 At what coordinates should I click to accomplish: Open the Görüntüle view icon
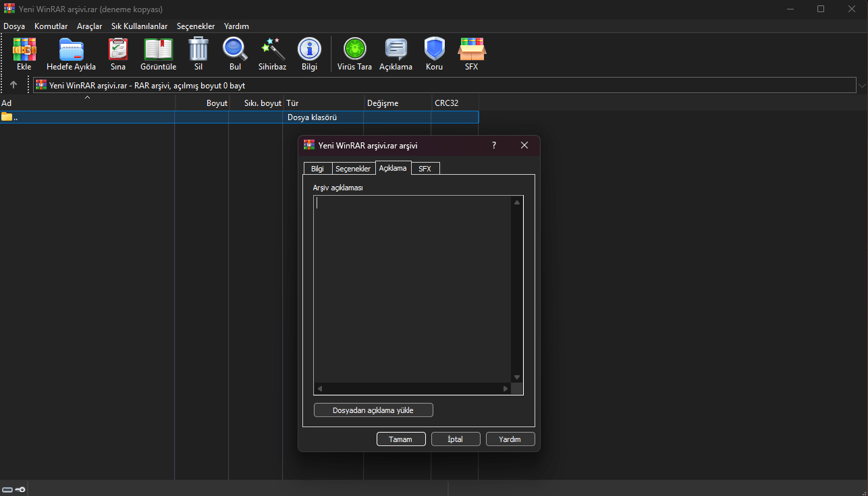(158, 49)
